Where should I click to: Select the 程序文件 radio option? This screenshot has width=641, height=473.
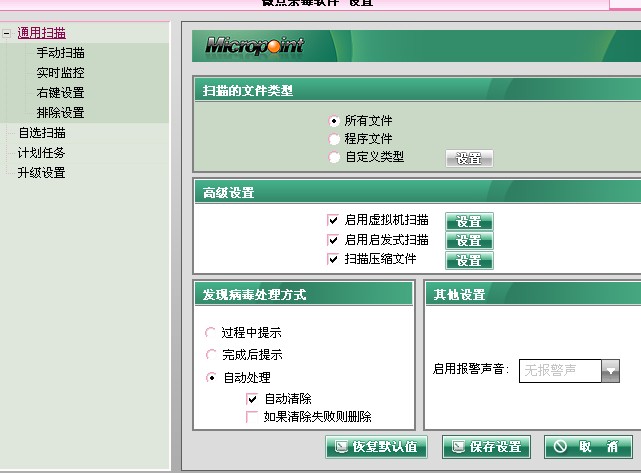point(334,139)
